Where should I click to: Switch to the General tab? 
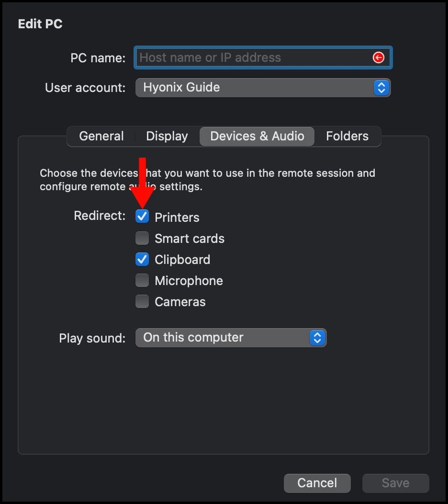pos(101,136)
